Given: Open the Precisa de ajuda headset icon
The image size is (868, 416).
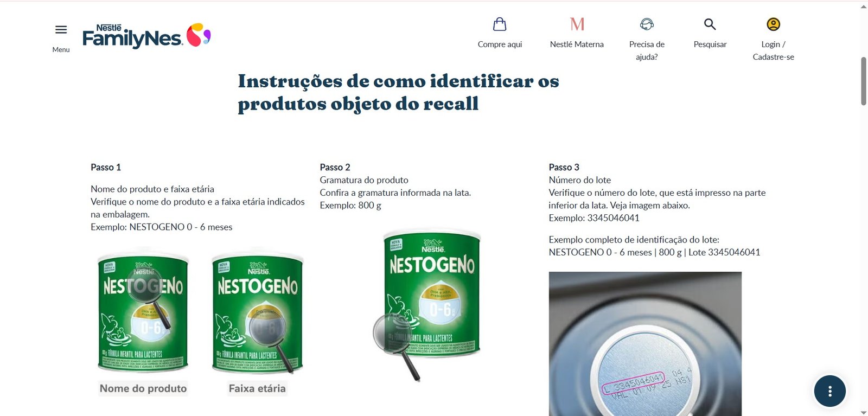Looking at the screenshot, I should (x=647, y=24).
